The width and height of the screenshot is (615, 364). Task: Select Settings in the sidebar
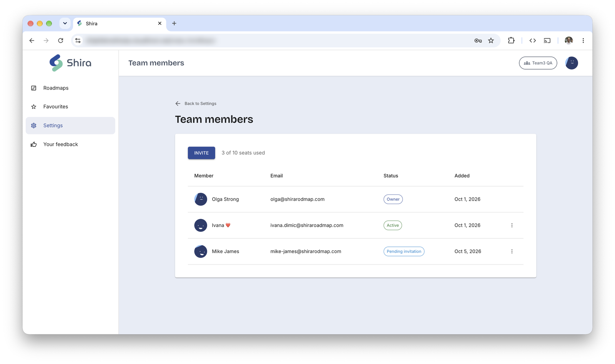coord(70,126)
